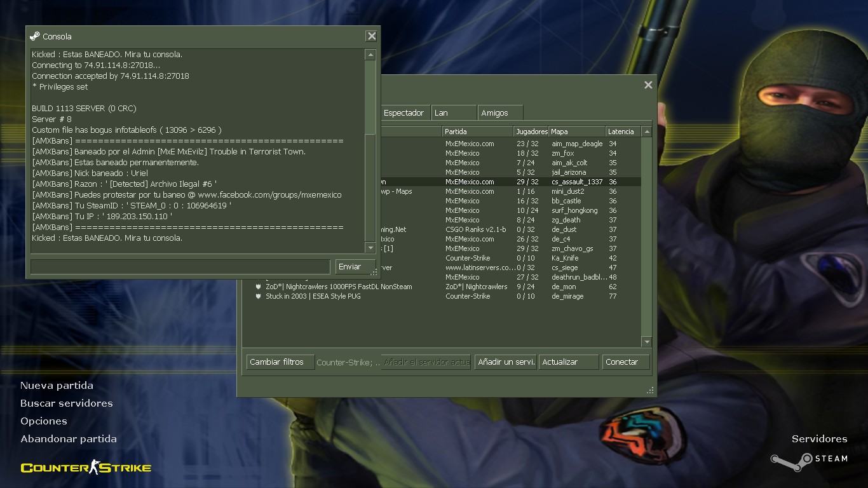Select Stuck in 2003 | ESEA Style PUG server
Viewport: 868px width, 488px height.
coord(442,296)
